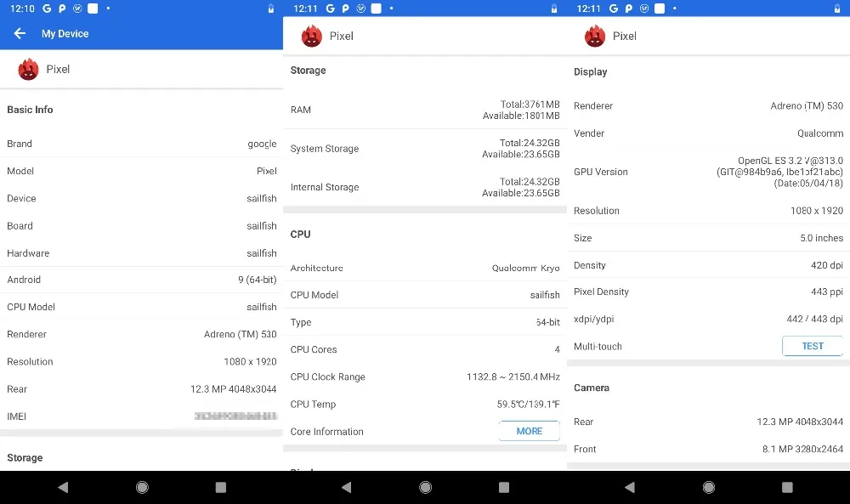Select the Hardware sailfish row

tap(141, 253)
